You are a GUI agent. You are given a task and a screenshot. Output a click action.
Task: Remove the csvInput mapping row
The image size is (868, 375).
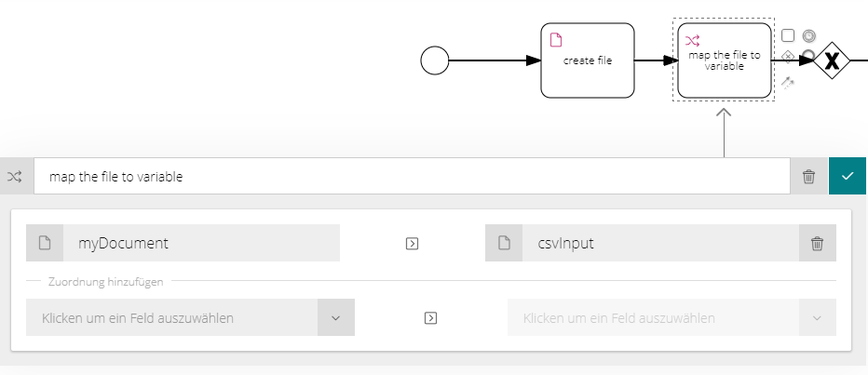point(817,243)
